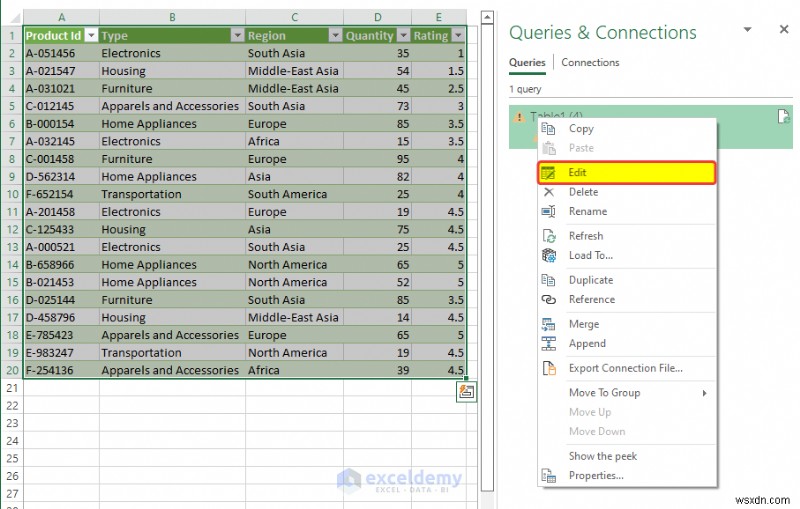This screenshot has height=509, width=800.
Task: Choose Refresh from the context menu
Action: coord(628,236)
